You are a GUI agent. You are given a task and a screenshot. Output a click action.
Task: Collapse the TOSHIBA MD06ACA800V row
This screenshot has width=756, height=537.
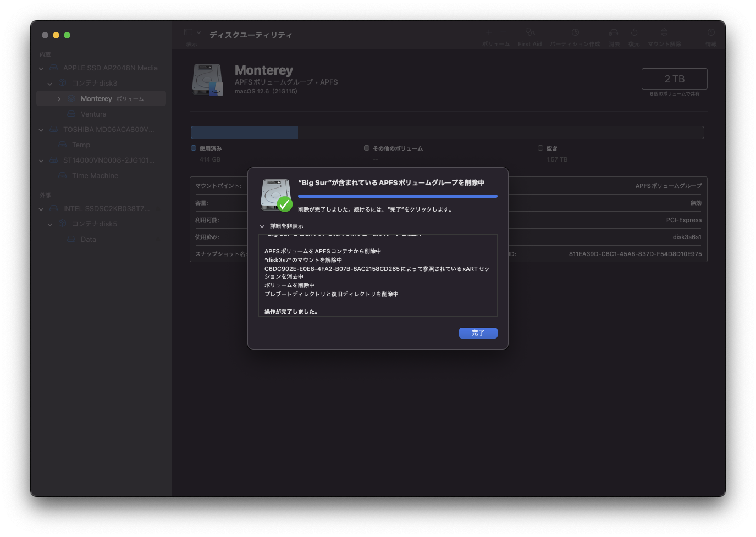[41, 130]
